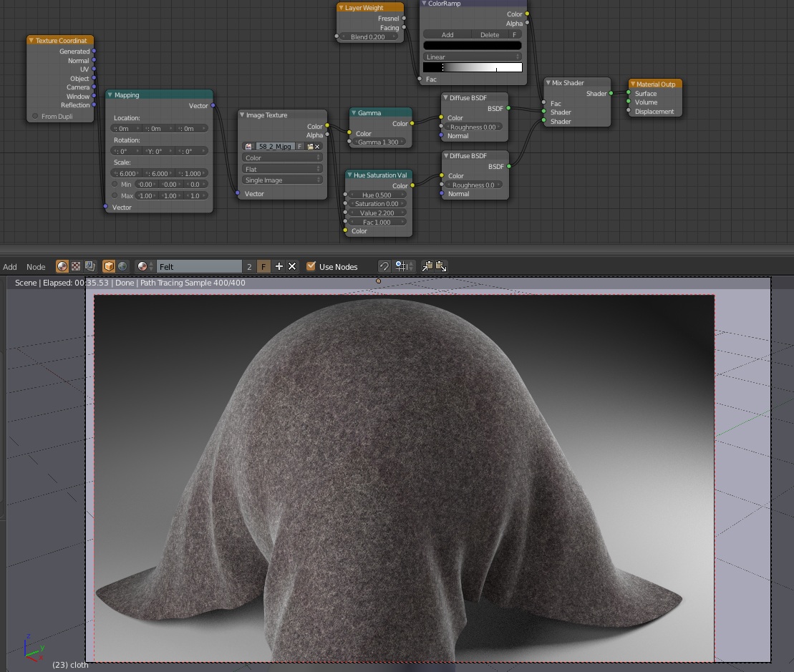
Task: Click the add new material plus icon
Action: 279,266
